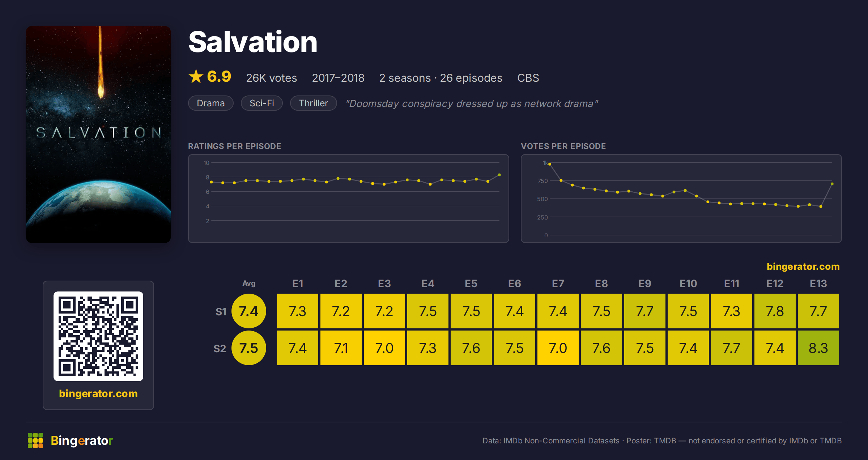Open bingerator.com link under QR code
This screenshot has width=868, height=460.
tap(98, 393)
